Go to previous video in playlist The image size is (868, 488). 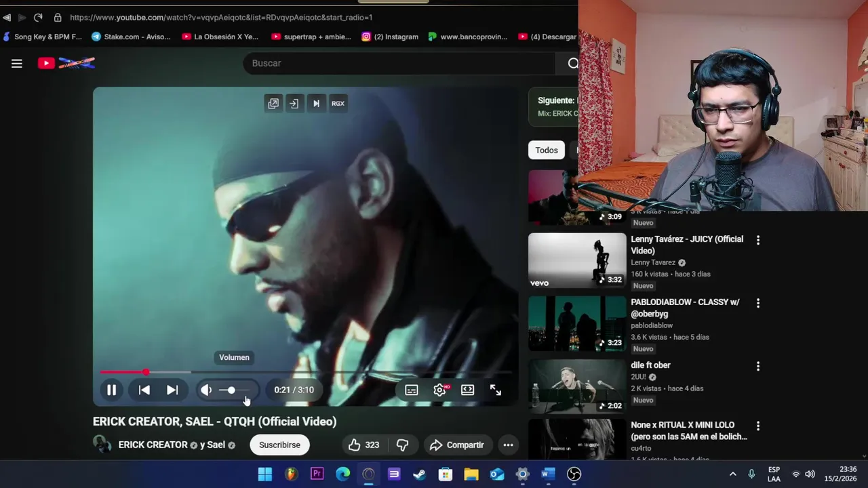pyautogui.click(x=144, y=390)
